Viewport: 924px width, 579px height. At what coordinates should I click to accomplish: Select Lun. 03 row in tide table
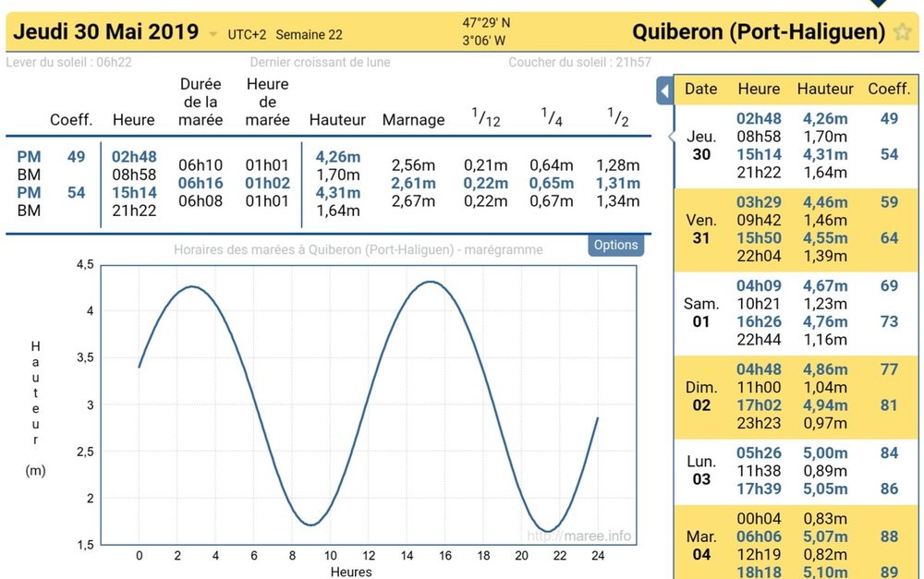(x=796, y=471)
